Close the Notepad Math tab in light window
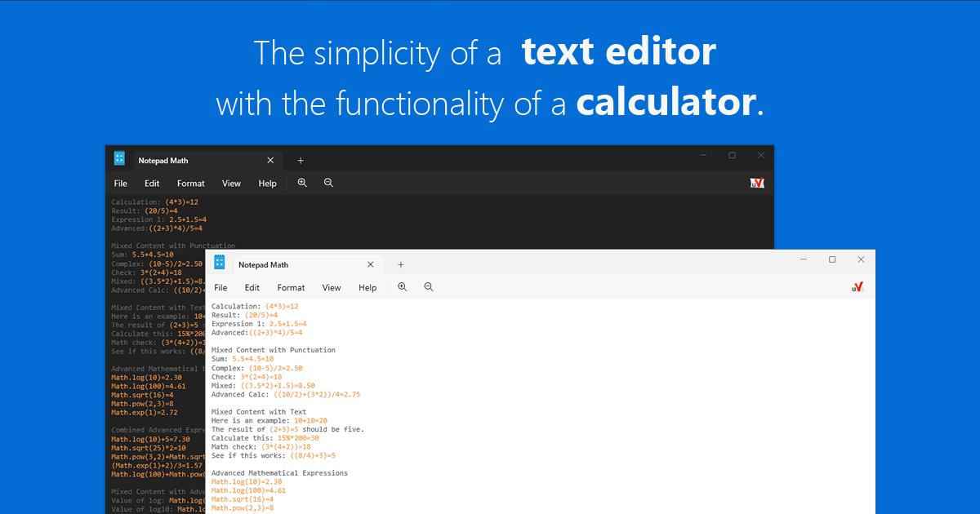980x514 pixels. (x=370, y=264)
